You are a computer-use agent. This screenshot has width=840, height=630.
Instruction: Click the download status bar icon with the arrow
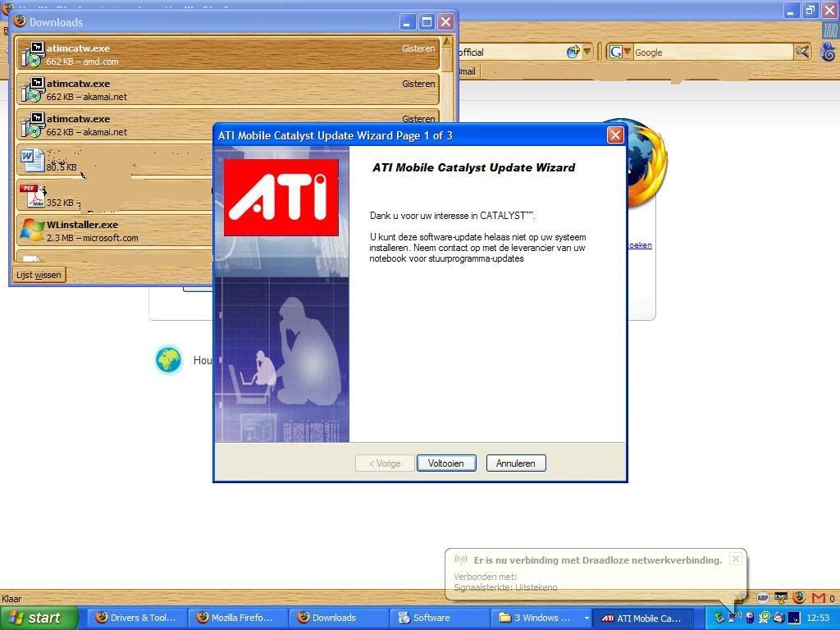coord(781,598)
